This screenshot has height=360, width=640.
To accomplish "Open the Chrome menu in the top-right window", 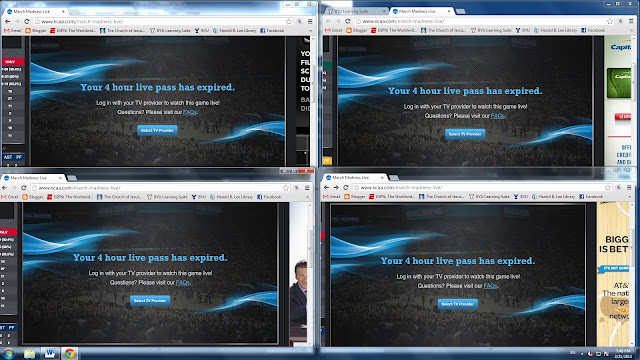I will tap(631, 21).
